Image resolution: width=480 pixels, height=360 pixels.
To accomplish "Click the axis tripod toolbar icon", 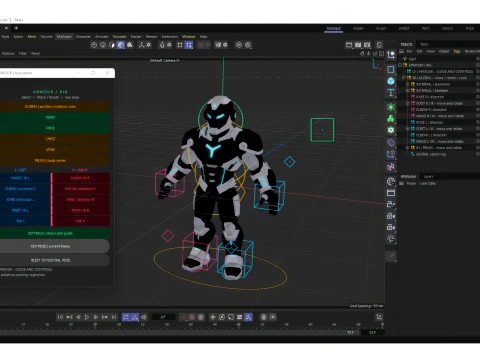I will point(141,45).
